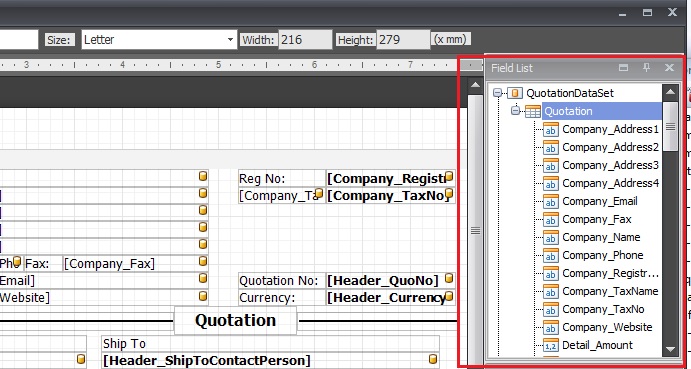Screen dimensions: 691x369
Task: Click the Company_Address2 field icon
Action: (550, 148)
